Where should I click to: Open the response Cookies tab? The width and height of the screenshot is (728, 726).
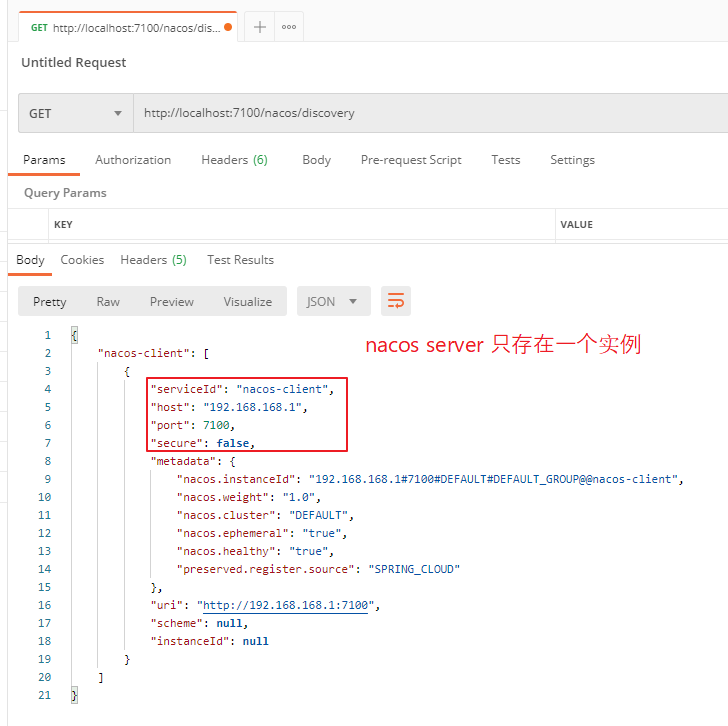(x=82, y=260)
